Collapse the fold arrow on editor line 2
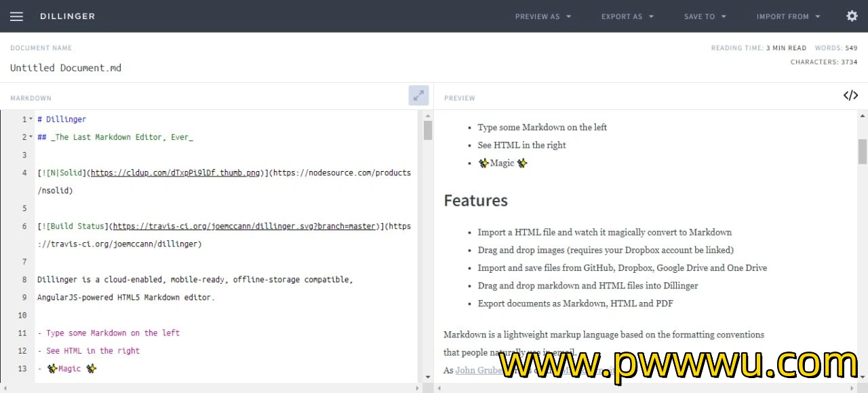 click(31, 137)
